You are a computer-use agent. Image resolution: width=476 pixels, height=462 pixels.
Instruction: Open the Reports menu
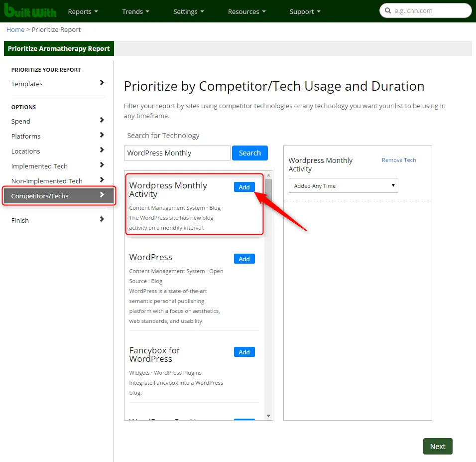click(x=83, y=11)
